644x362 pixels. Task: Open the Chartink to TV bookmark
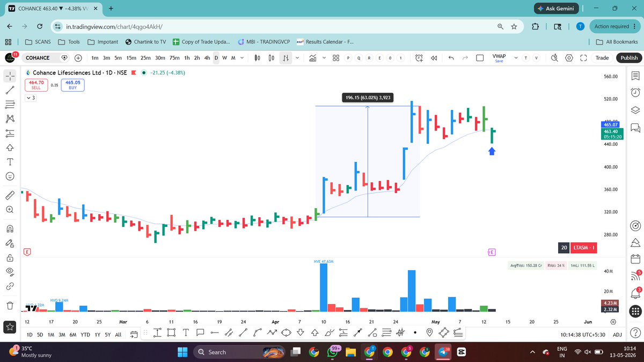[x=145, y=42]
